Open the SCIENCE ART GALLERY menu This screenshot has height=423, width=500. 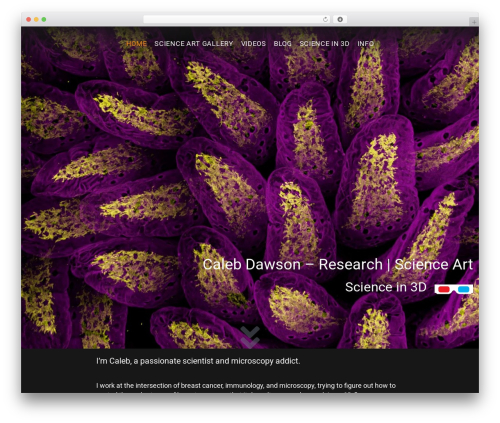pyautogui.click(x=193, y=44)
